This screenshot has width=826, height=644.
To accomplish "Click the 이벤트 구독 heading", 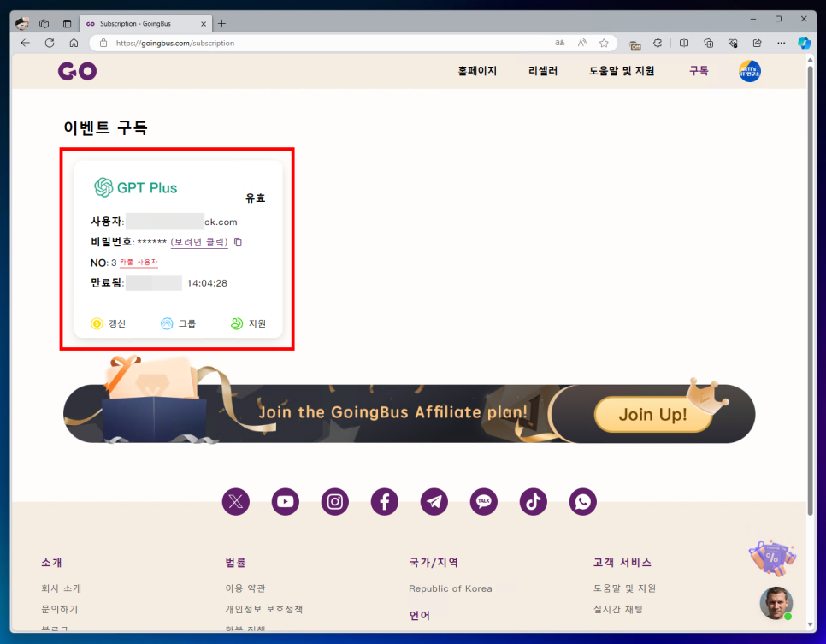I will click(105, 127).
